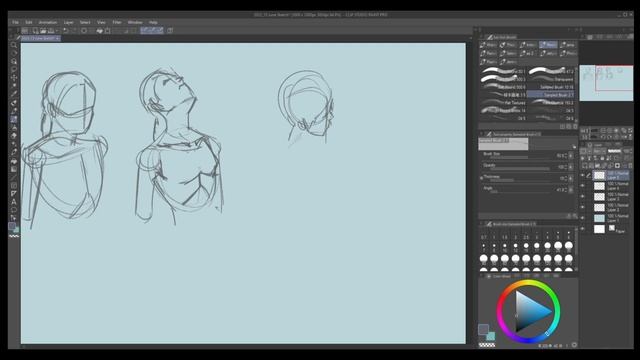Toggle Snap to ruler in command bar
The image size is (640, 360).
[144, 31]
